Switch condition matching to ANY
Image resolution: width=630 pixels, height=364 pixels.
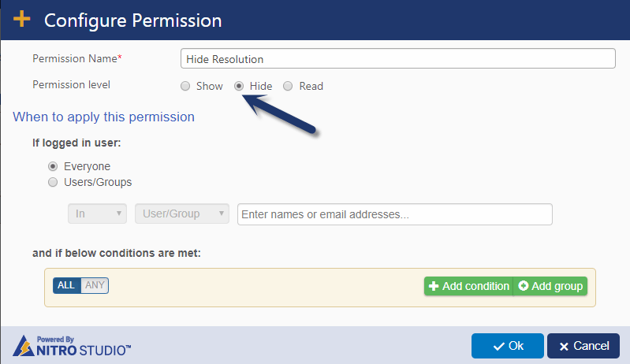click(95, 285)
